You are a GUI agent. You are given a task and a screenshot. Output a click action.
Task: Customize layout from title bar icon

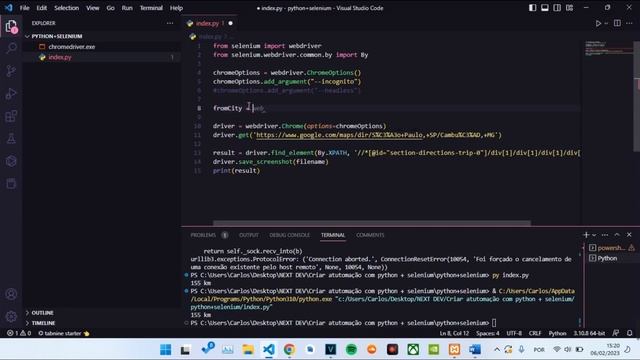click(x=569, y=8)
